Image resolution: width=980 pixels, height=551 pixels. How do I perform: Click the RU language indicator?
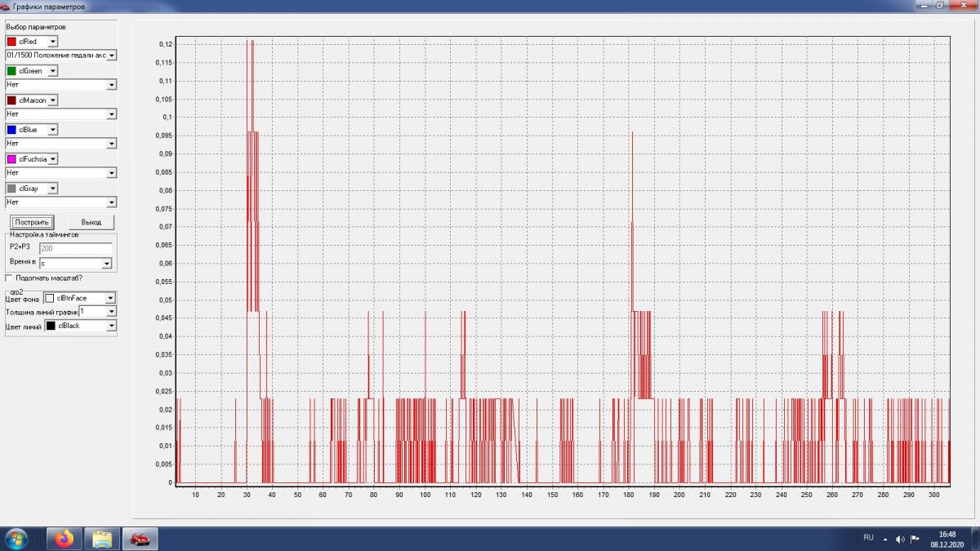[868, 538]
